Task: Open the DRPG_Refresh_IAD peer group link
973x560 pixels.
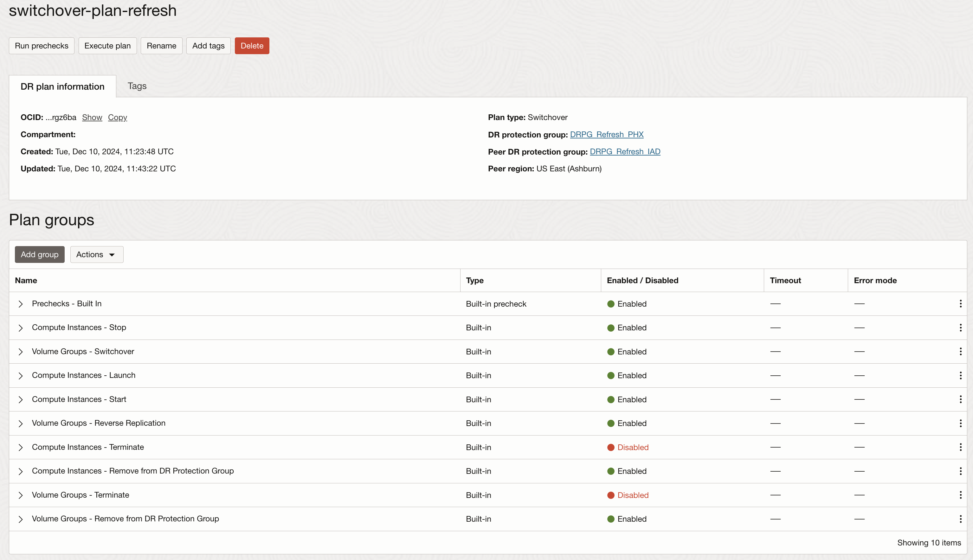Action: tap(625, 151)
